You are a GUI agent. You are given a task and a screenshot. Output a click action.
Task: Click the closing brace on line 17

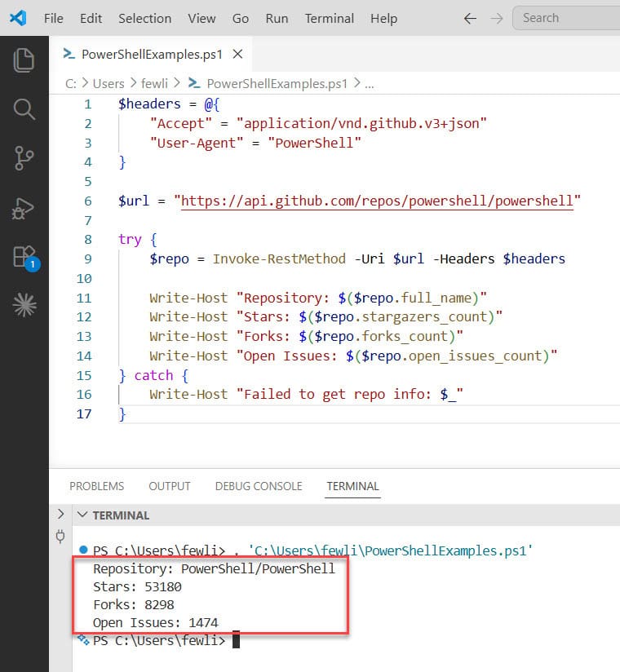[122, 414]
